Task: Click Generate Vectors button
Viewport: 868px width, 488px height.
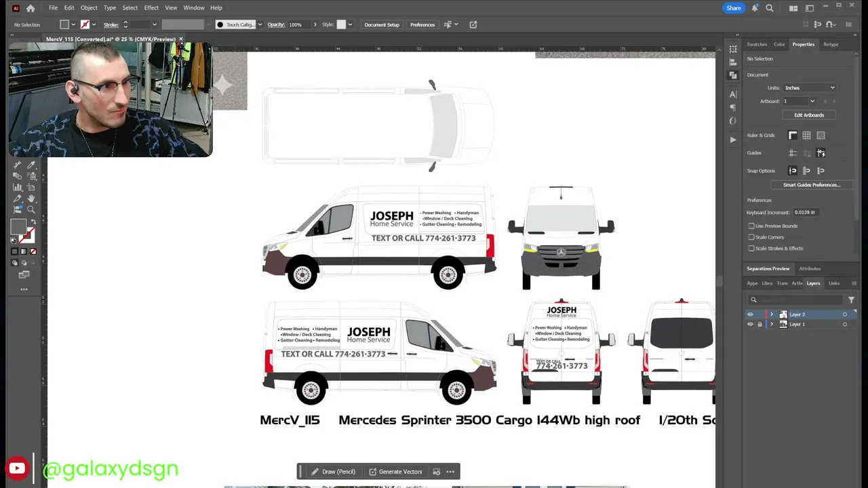Action: (x=395, y=472)
